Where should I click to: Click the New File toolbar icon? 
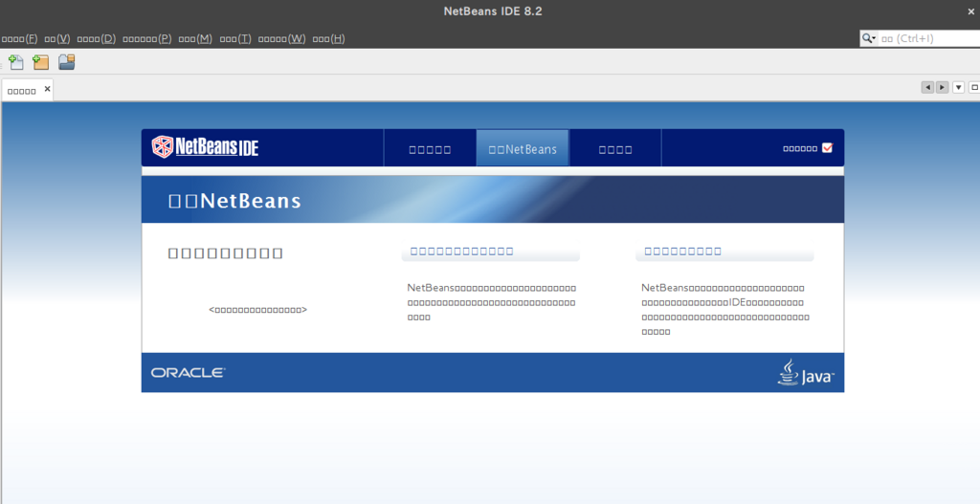15,62
